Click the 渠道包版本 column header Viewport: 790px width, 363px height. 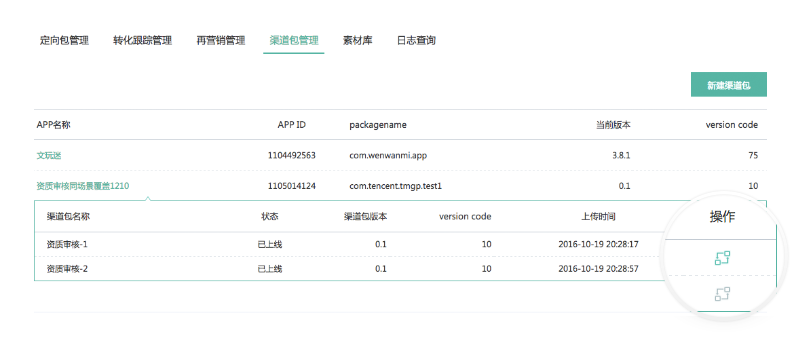[366, 217]
